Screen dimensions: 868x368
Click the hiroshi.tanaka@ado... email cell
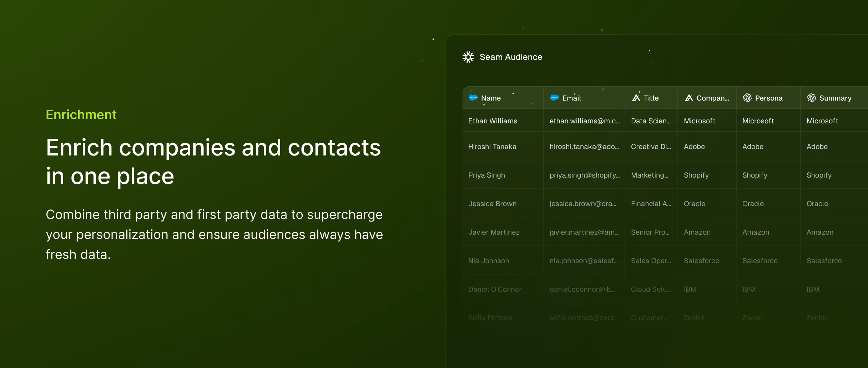point(584,147)
